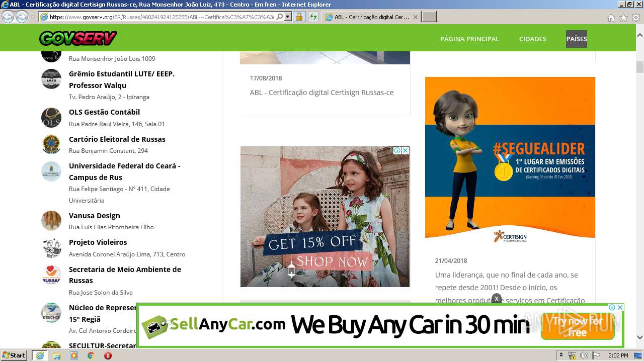
Task: Click the Vanusa Design nails thumbnail
Action: pyautogui.click(x=51, y=221)
